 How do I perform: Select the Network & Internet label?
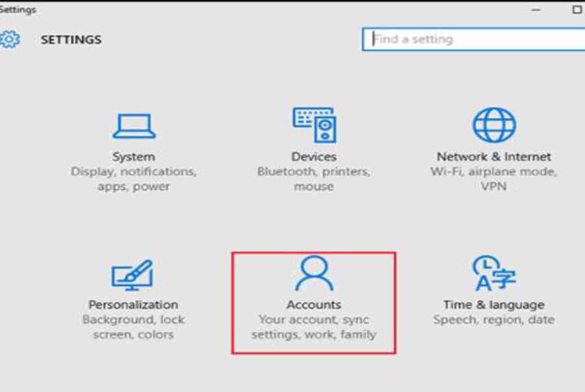click(493, 157)
